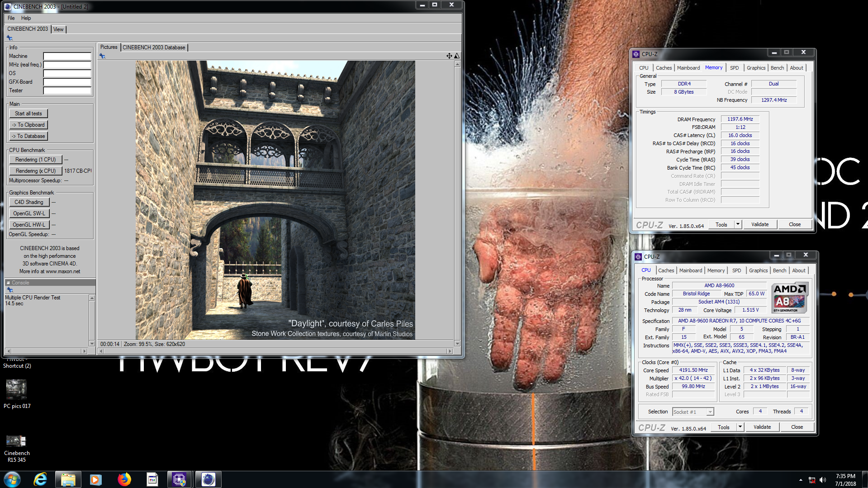The height and width of the screenshot is (488, 868).
Task: Click Tools button in top CPU-Z window
Action: (721, 224)
